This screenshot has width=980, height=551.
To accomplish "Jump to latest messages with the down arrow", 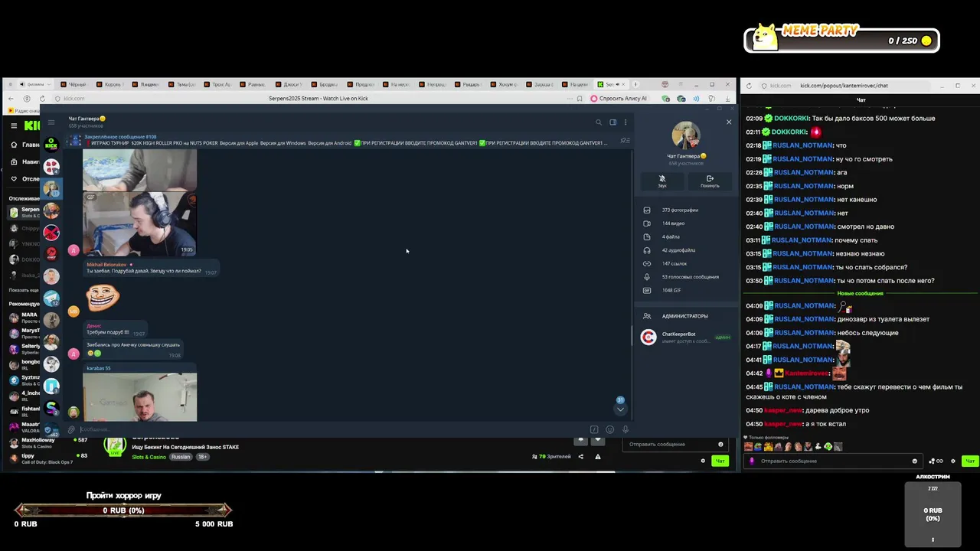I will tap(620, 409).
